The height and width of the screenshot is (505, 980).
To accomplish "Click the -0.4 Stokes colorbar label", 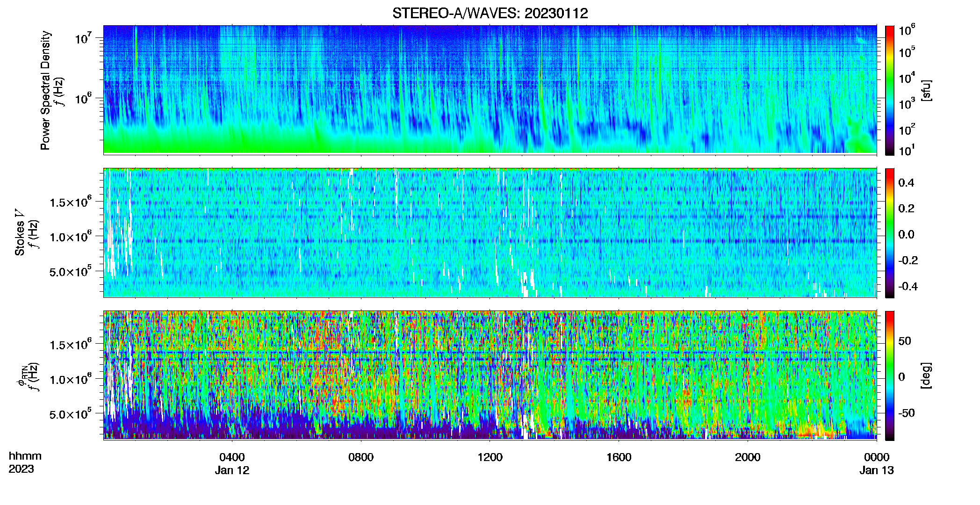I will click(x=908, y=287).
